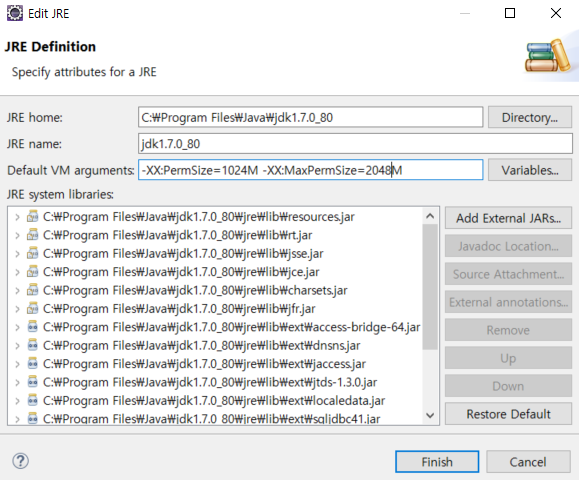Image resolution: width=579 pixels, height=480 pixels.
Task: Click the jfr.jar library jar icon
Action: [32, 308]
